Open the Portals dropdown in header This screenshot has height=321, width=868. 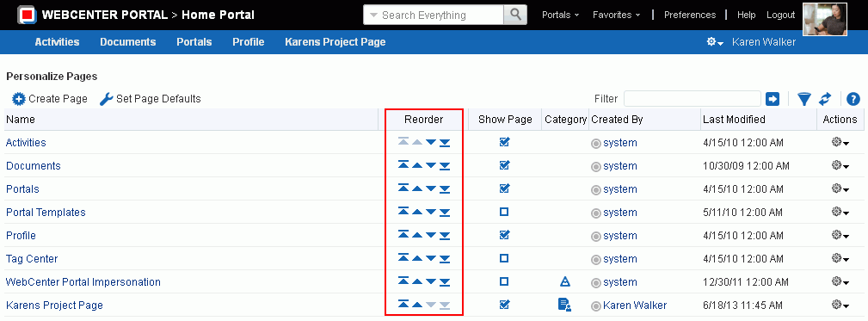click(560, 15)
